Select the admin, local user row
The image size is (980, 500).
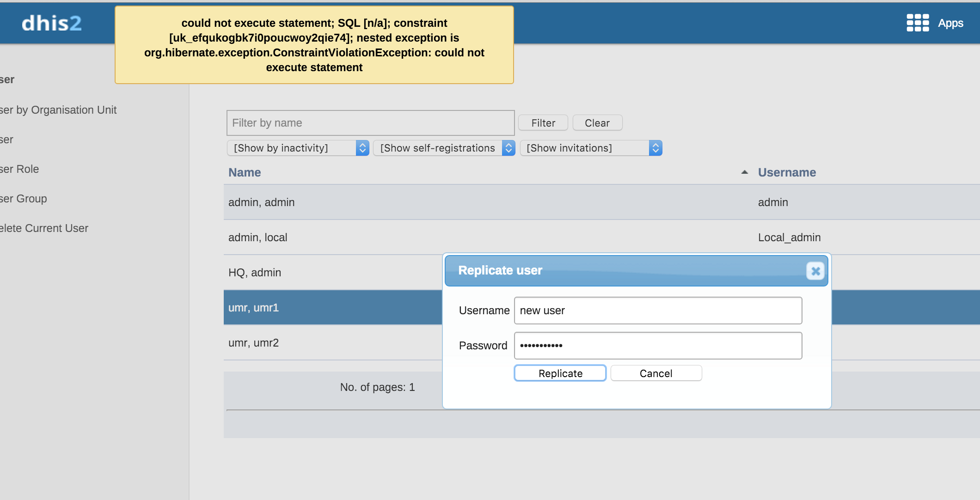pyautogui.click(x=257, y=238)
